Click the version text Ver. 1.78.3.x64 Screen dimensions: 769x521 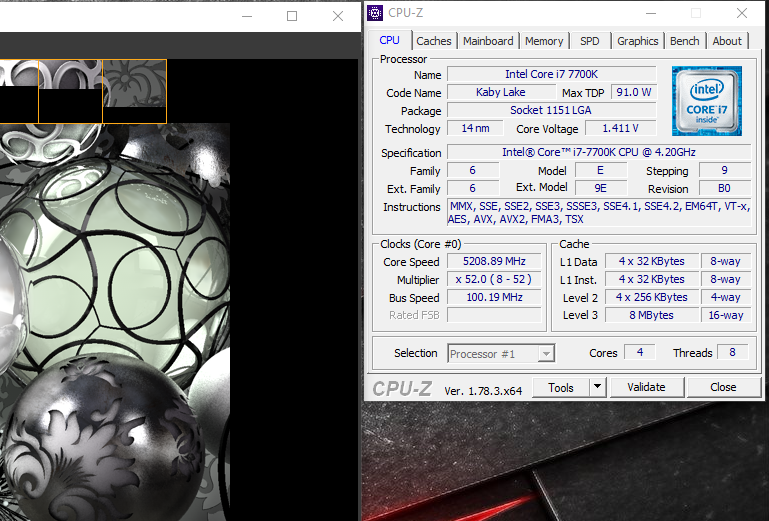[483, 391]
